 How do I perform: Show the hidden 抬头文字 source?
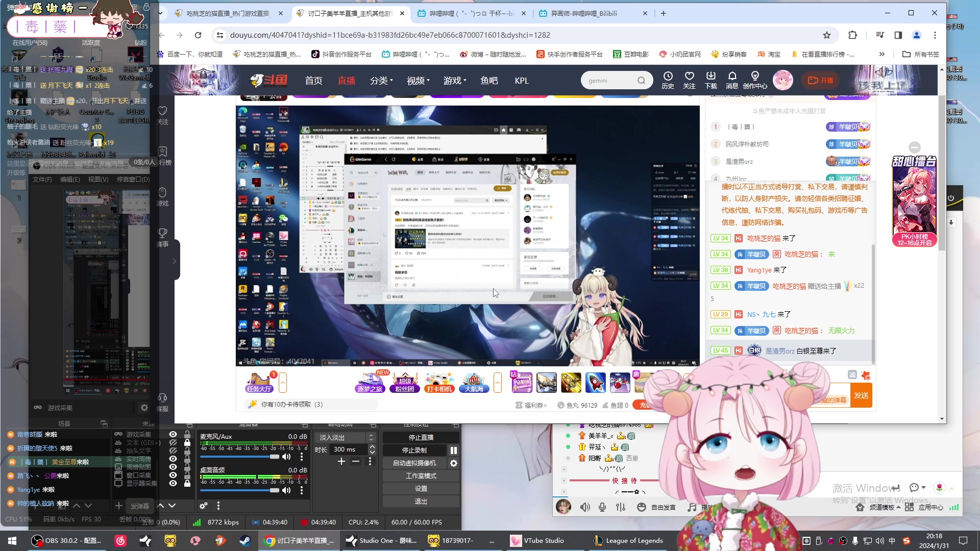173,450
